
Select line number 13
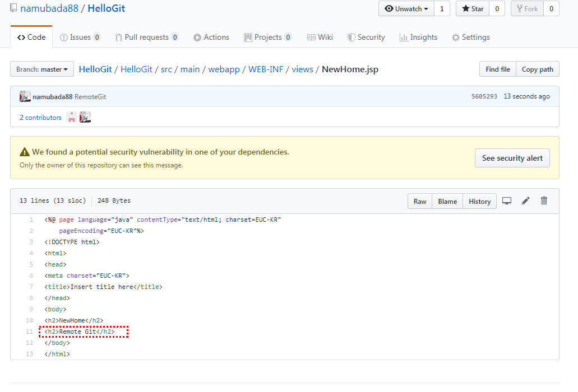coord(30,354)
